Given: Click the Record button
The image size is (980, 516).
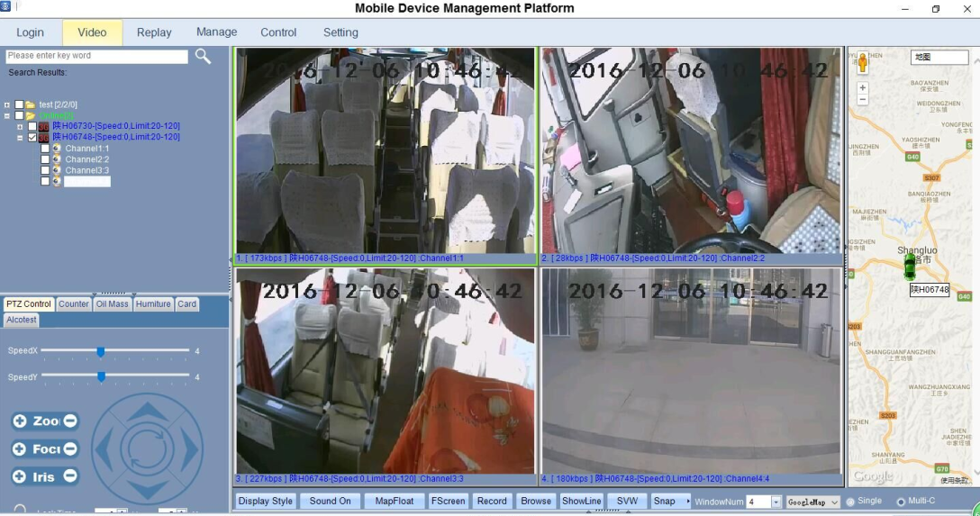Looking at the screenshot, I should pyautogui.click(x=492, y=502).
